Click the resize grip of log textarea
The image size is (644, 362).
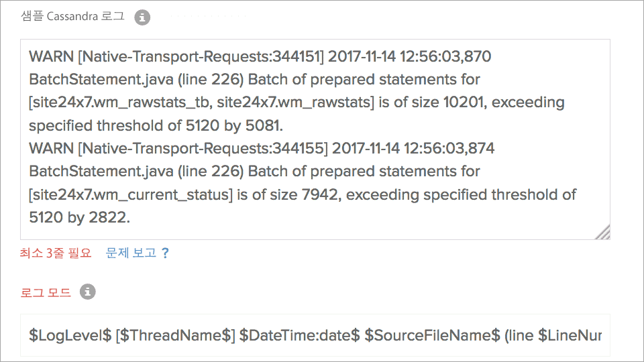[602, 232]
